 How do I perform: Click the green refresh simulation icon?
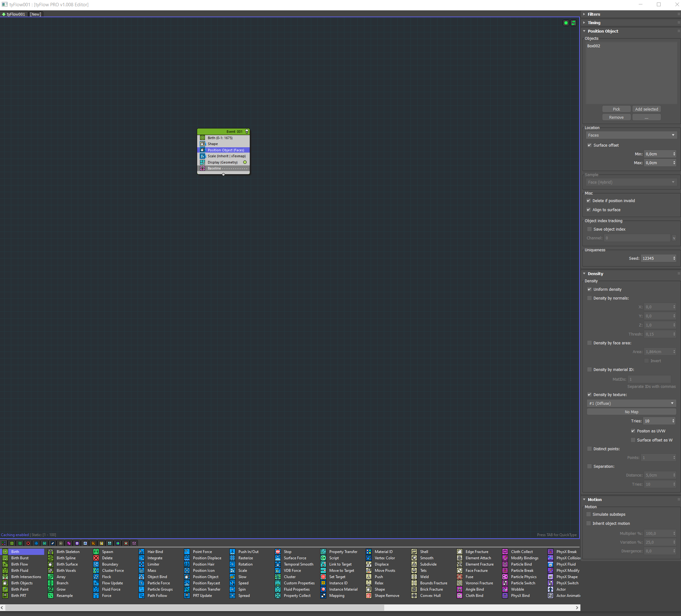pos(573,23)
